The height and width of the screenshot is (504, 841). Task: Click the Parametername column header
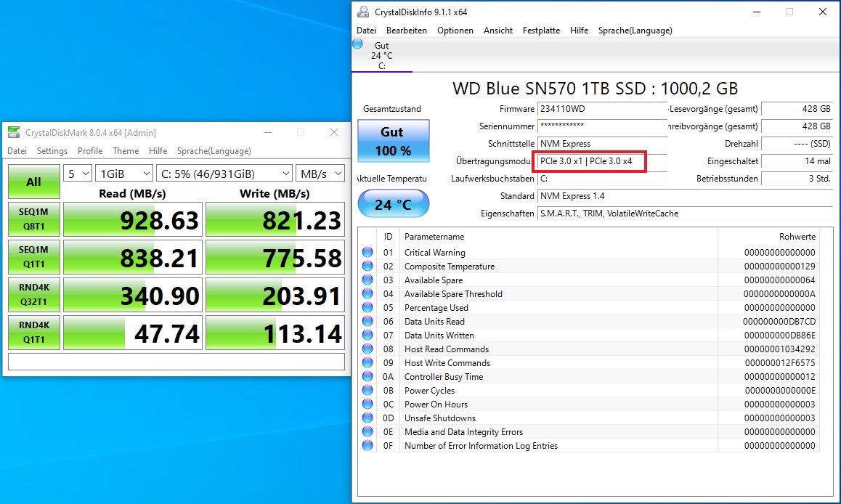pyautogui.click(x=558, y=237)
